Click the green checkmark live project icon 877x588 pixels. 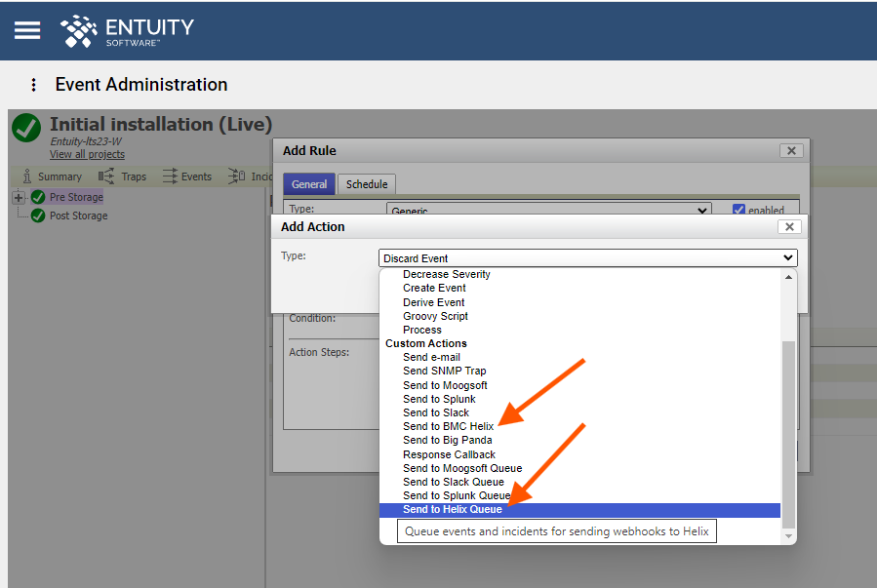[26, 128]
